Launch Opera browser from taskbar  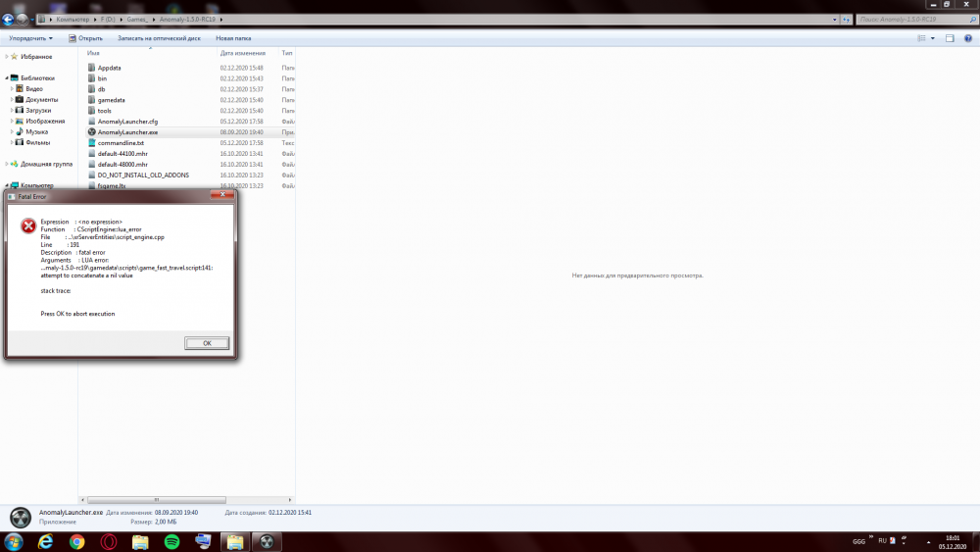pyautogui.click(x=109, y=542)
